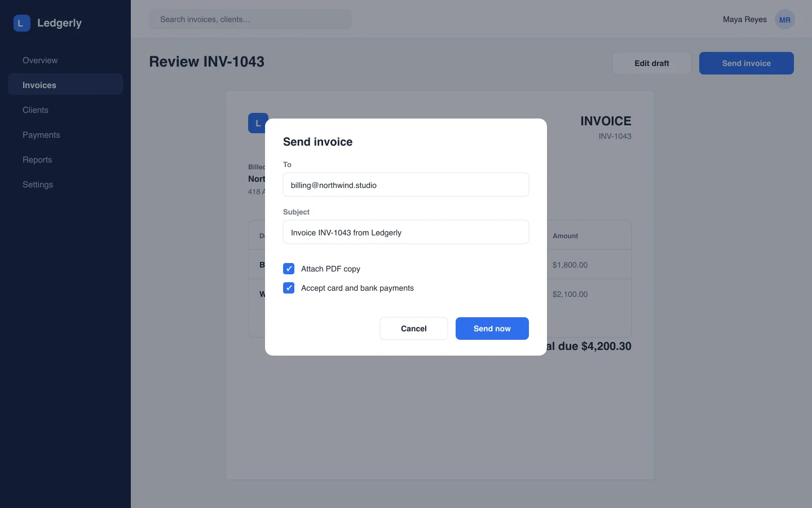
Task: Open Payments in the sidebar
Action: click(x=65, y=135)
